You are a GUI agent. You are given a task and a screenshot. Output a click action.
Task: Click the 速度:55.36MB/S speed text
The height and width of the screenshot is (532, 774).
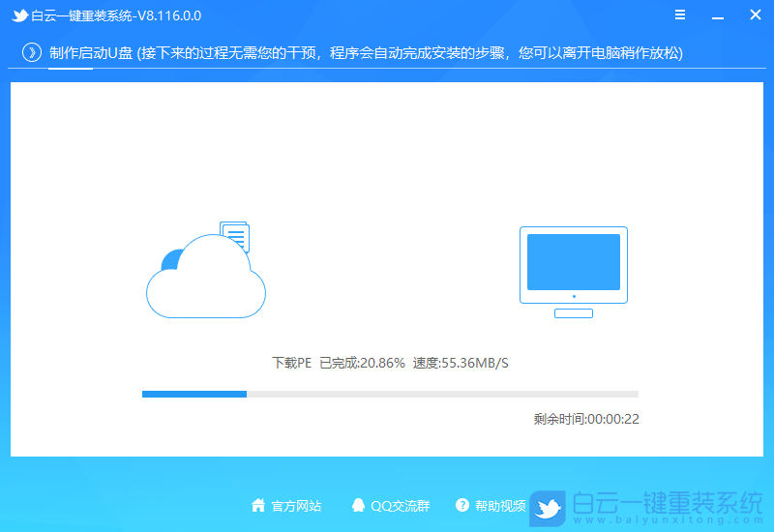(461, 364)
